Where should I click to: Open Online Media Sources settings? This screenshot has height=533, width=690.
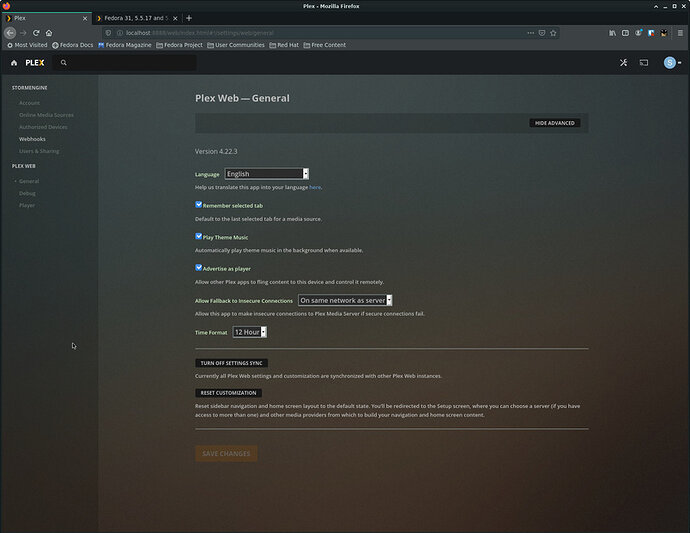point(46,115)
